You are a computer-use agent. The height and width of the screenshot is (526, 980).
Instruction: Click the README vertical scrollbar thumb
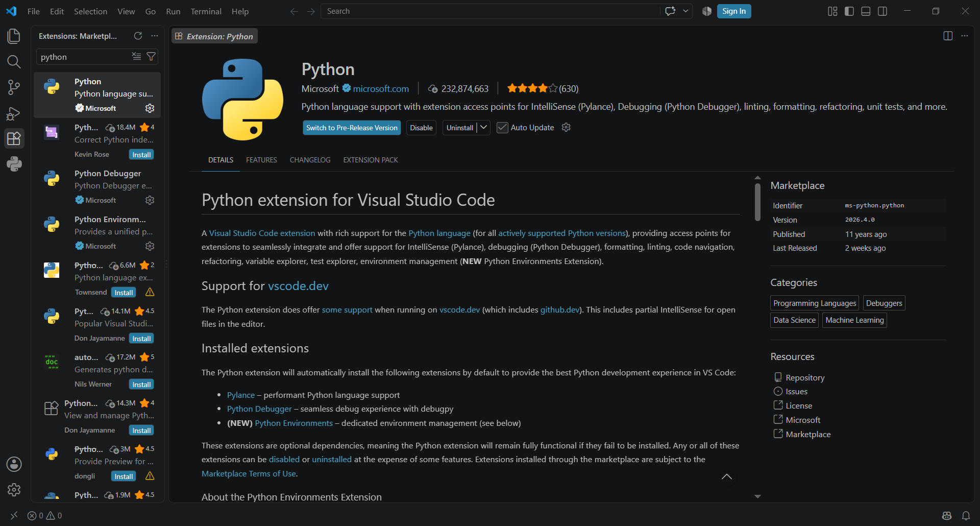pos(757,202)
